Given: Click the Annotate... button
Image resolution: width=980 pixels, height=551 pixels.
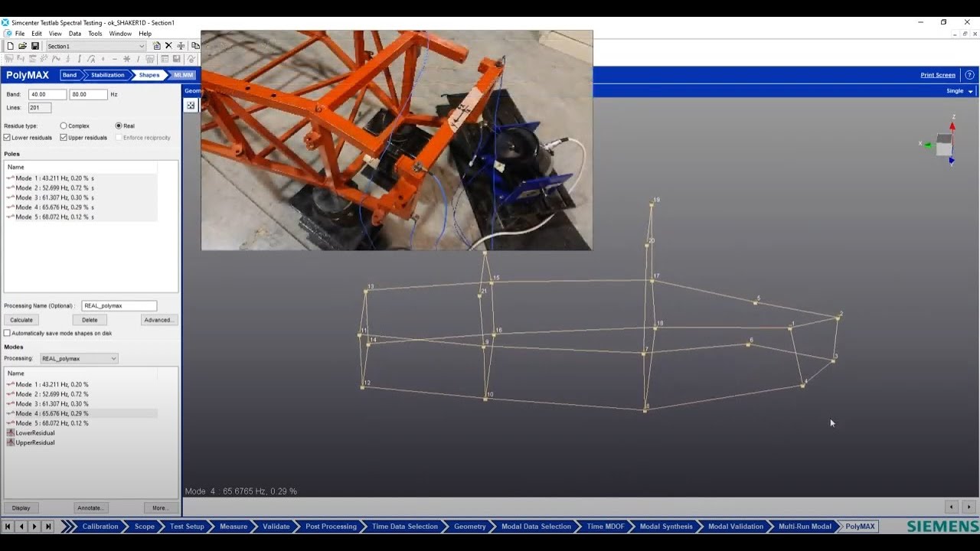Looking at the screenshot, I should pyautogui.click(x=90, y=507).
